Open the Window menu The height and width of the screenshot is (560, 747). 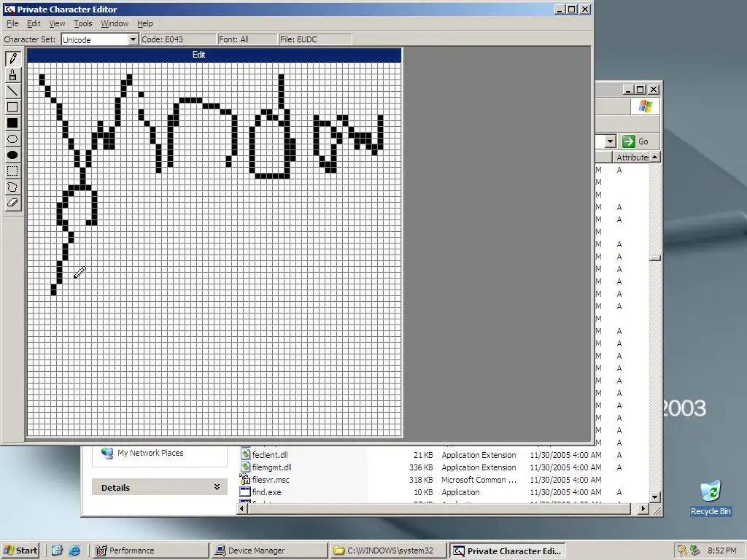click(115, 23)
